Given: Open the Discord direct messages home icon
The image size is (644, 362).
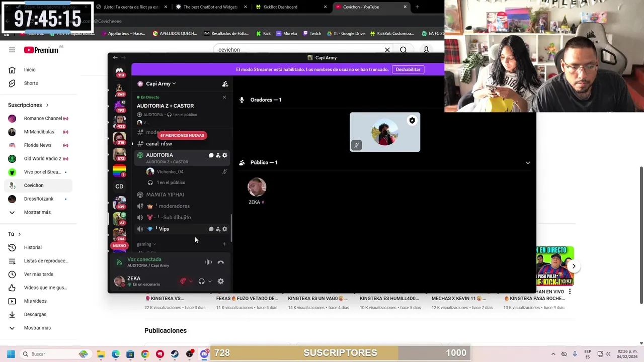Looking at the screenshot, I should (x=119, y=71).
